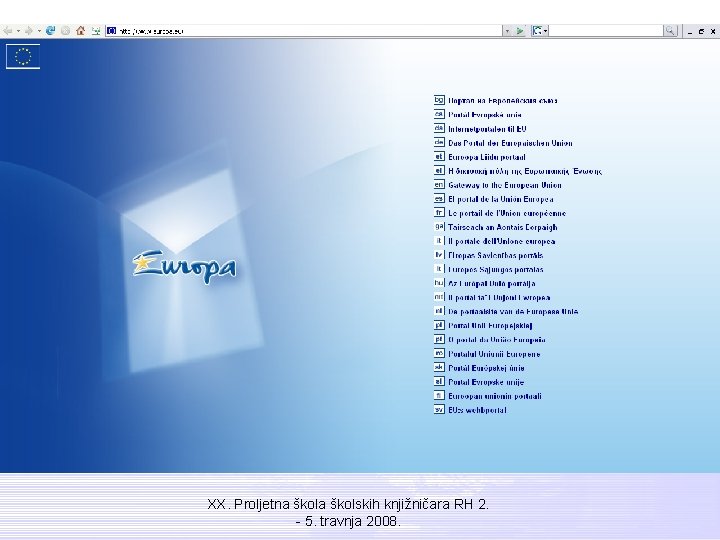The width and height of the screenshot is (720, 540).
Task: Click the toolbar icon right of Home
Action: click(96, 31)
